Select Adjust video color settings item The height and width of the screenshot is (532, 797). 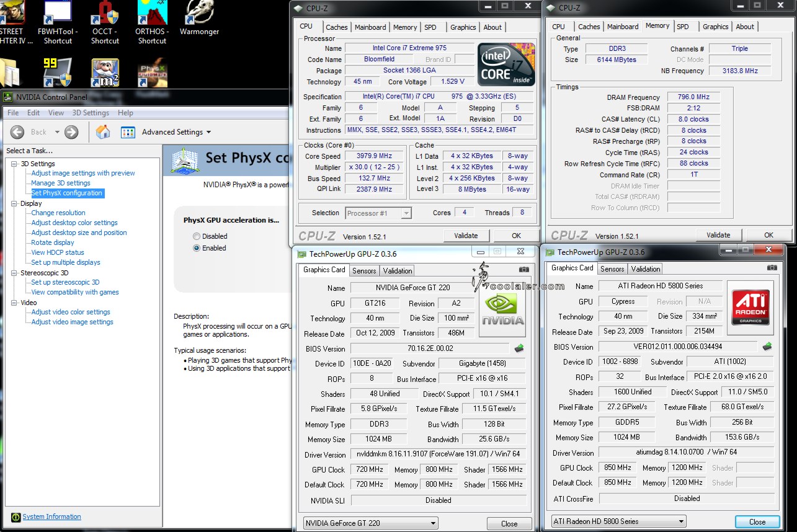coord(71,312)
